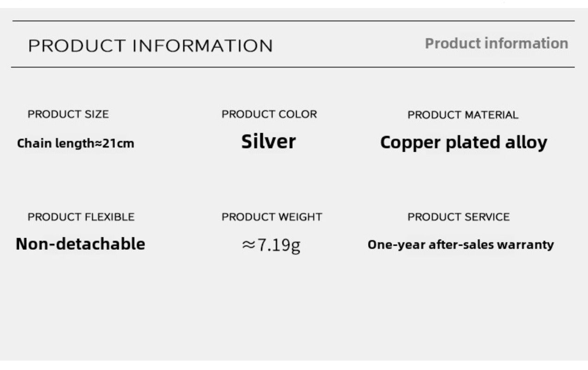Click the PRODUCT COLOR label
The width and height of the screenshot is (588, 370).
(269, 114)
